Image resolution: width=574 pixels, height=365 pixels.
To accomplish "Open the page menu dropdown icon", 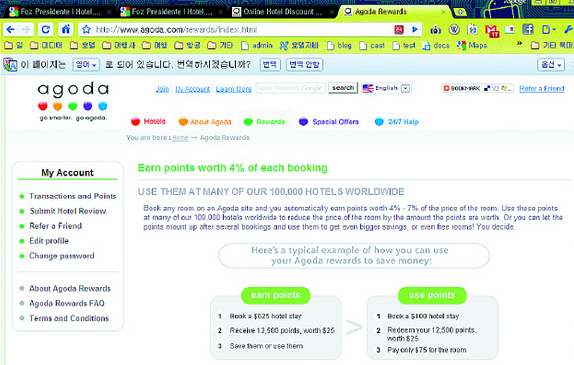I will (549, 29).
